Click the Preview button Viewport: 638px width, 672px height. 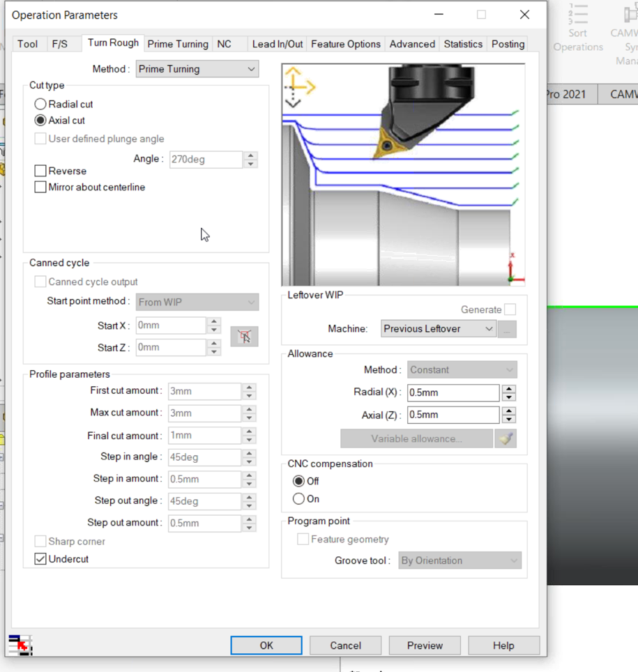(x=425, y=646)
